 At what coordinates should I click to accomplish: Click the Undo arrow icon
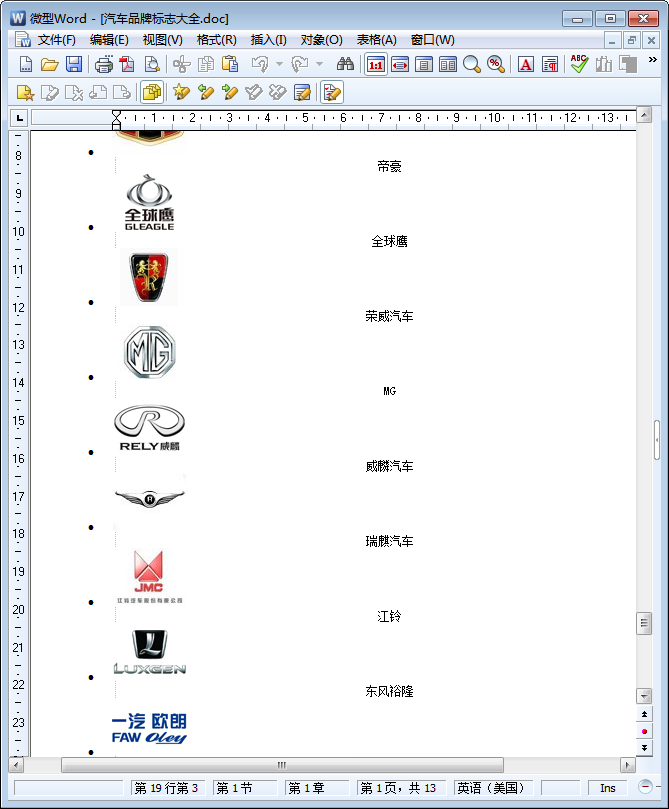260,64
